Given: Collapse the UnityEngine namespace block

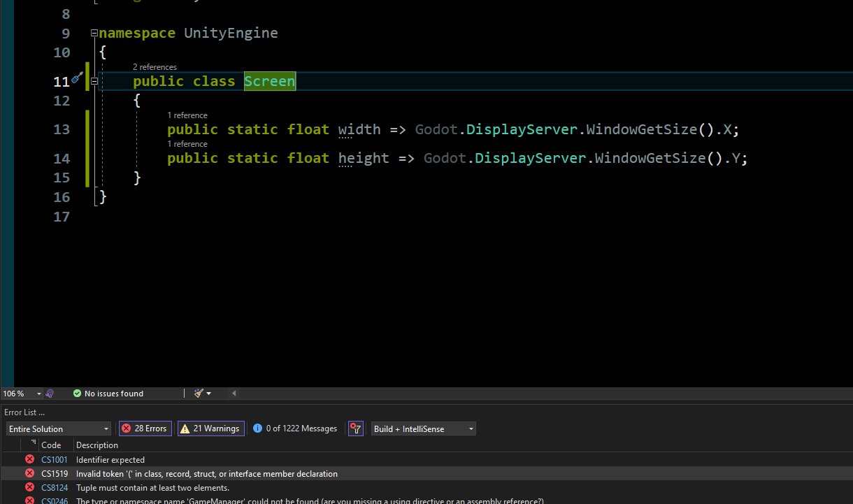Looking at the screenshot, I should 94,34.
